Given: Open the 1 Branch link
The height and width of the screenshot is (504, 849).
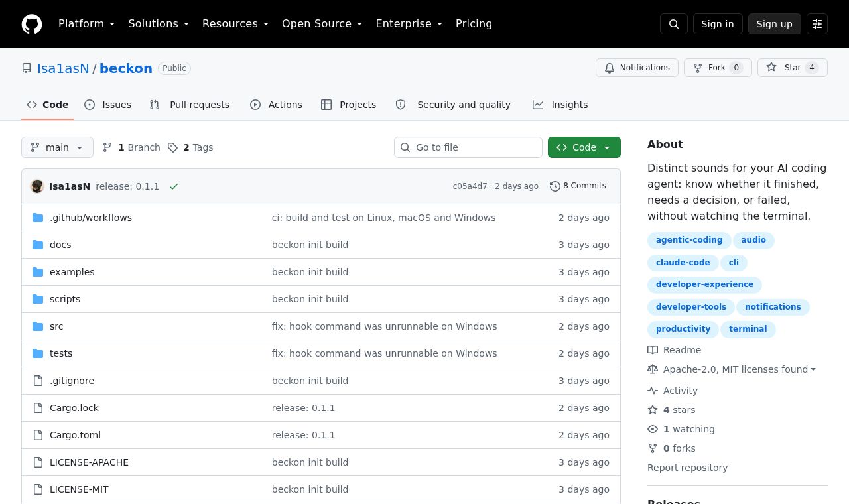Looking at the screenshot, I should [131, 147].
